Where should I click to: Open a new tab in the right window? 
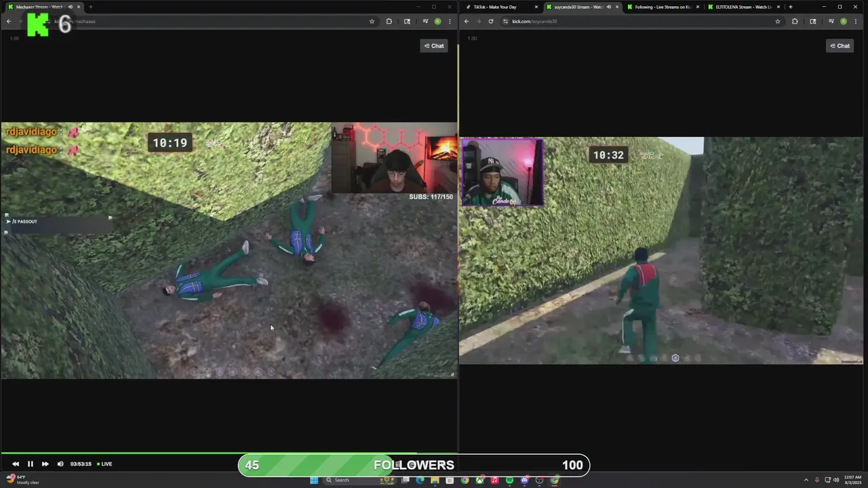pos(790,7)
